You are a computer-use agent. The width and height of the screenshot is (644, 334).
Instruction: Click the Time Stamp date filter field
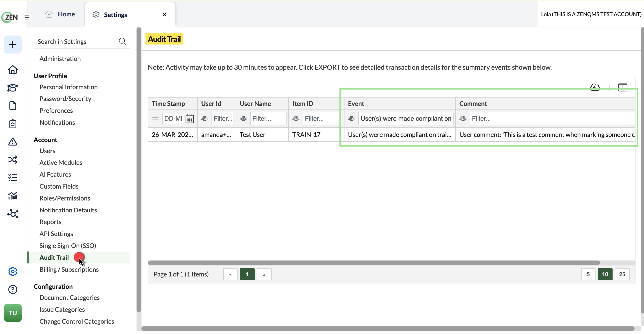[x=173, y=119]
